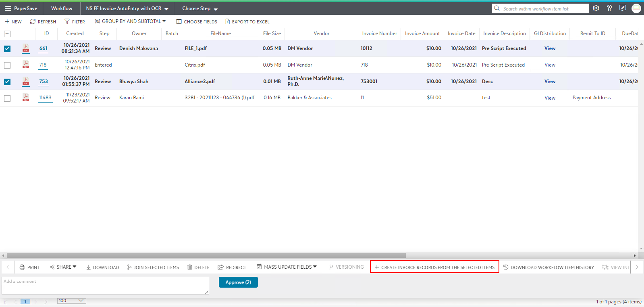The image size is (644, 307).
Task: Click the help question mark icon
Action: click(609, 8)
